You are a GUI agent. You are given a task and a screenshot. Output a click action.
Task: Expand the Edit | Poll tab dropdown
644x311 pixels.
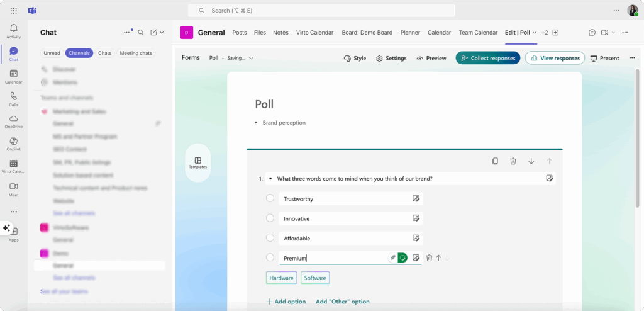[535, 33]
